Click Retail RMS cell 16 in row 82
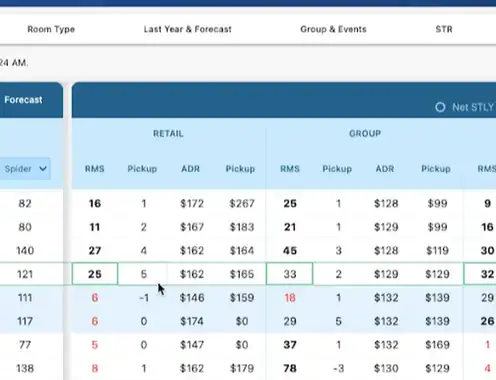The height and width of the screenshot is (380, 496). [x=95, y=203]
